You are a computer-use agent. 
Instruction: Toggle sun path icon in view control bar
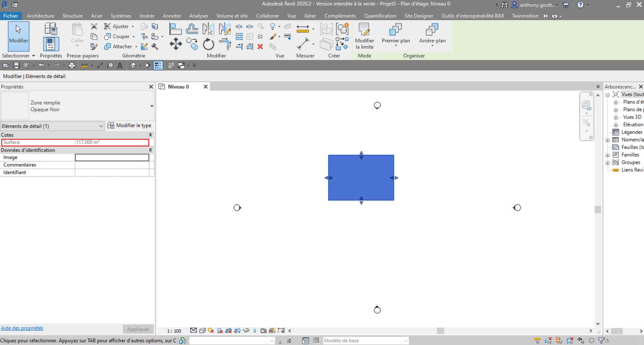(x=211, y=331)
